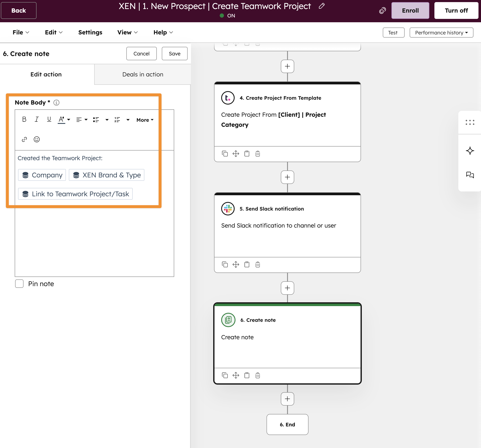The image size is (481, 448).
Task: Open the emoji picker in note editor
Action: [x=37, y=139]
